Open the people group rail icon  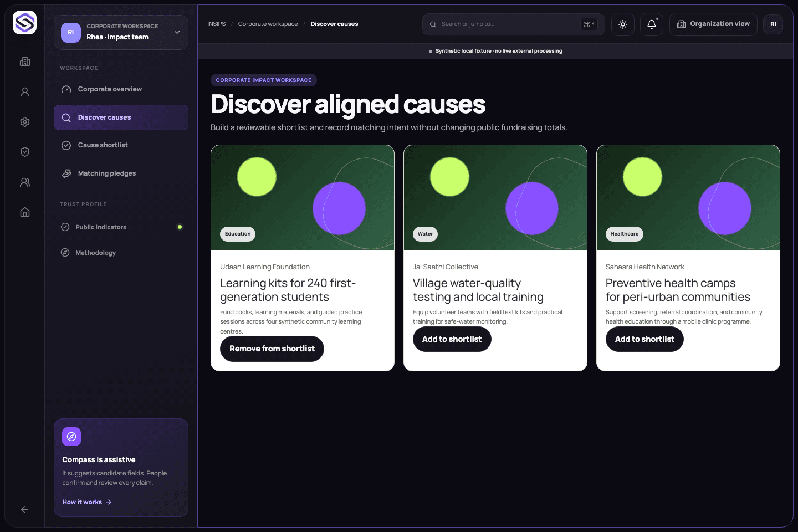coord(25,182)
